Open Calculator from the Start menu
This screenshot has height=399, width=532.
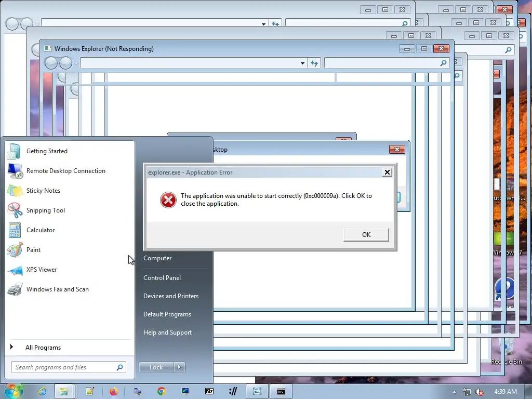point(70,230)
